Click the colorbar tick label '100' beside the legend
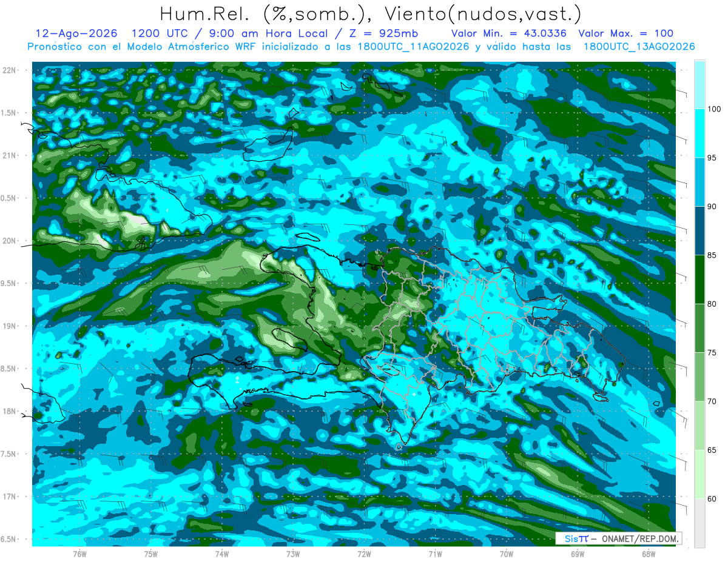The image size is (728, 562). (715, 109)
